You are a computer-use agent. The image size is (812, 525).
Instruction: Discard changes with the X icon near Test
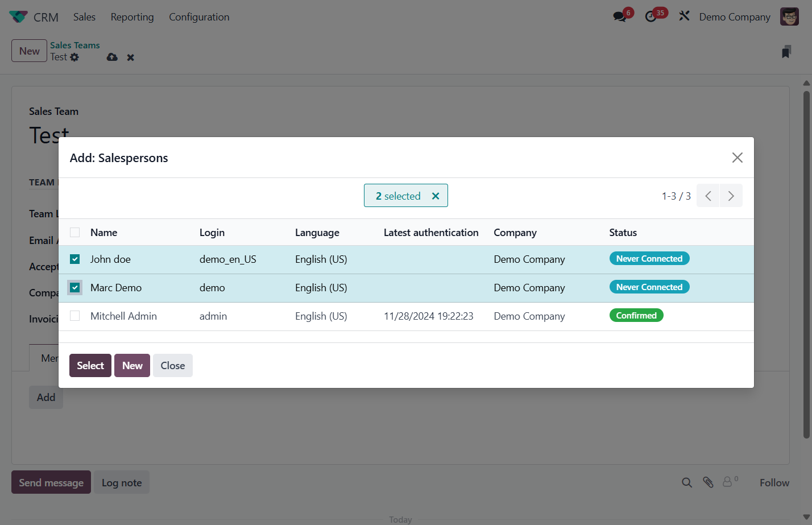[x=131, y=57]
